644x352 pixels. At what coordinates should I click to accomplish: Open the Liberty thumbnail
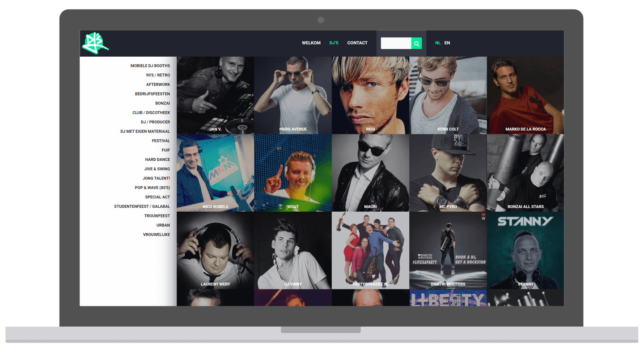tap(448, 298)
